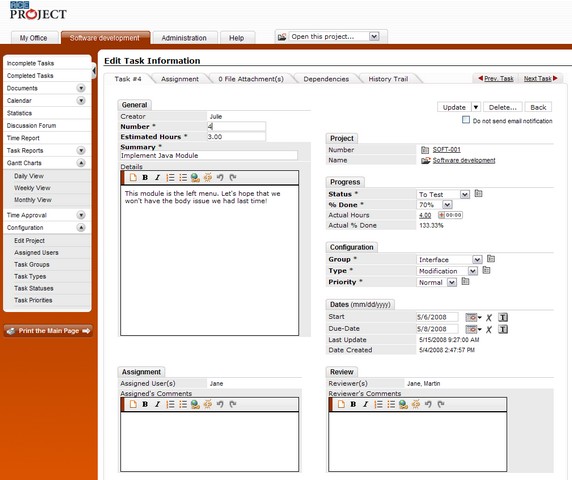The width and height of the screenshot is (572, 480).
Task: Click the printer icon on Print the Main Page
Action: pos(11,331)
